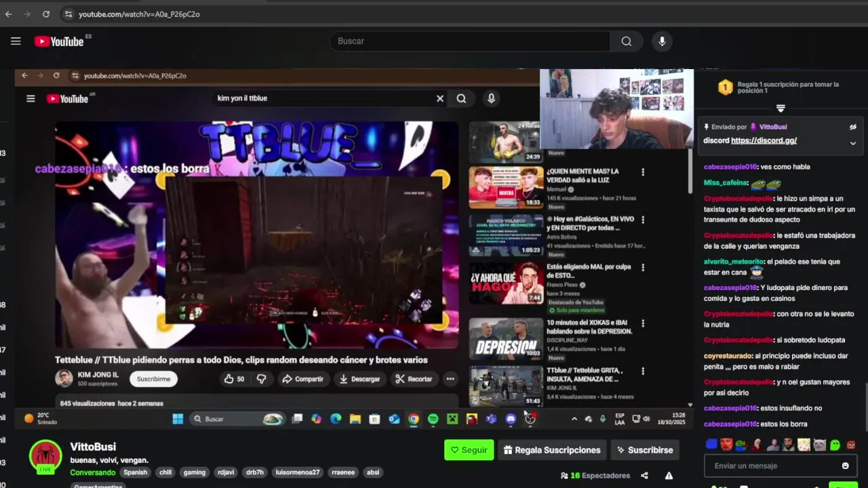Click the Suscribirse button
Viewport: 868px width, 488px height.
click(x=644, y=450)
